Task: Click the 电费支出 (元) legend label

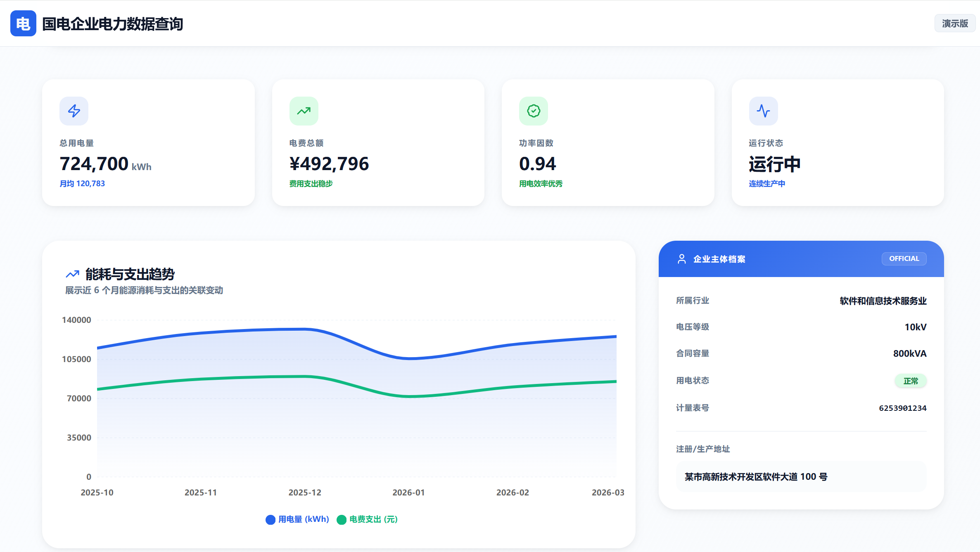Action: pyautogui.click(x=373, y=519)
